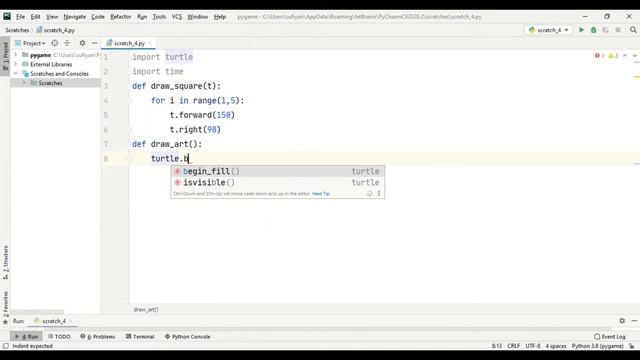Run scratch_4 with the green play button
This screenshot has height=360, width=640.
point(581,30)
